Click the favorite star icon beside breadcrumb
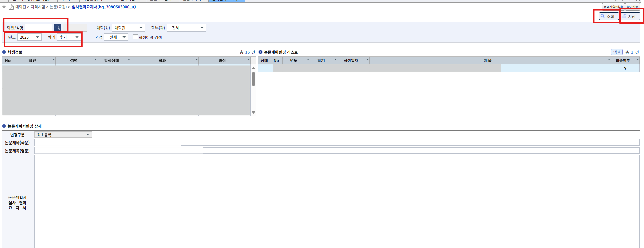The height and width of the screenshot is (248, 644). (x=4, y=7)
